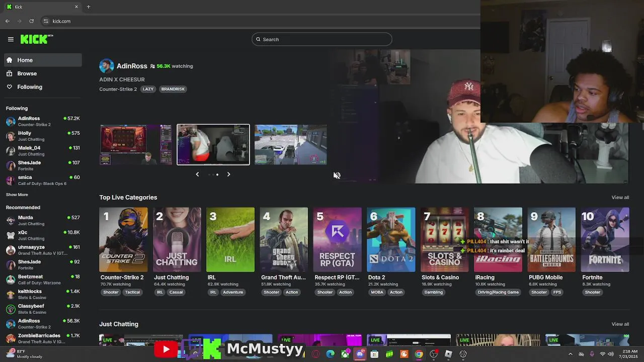Reload the kick.com page

tap(32, 21)
